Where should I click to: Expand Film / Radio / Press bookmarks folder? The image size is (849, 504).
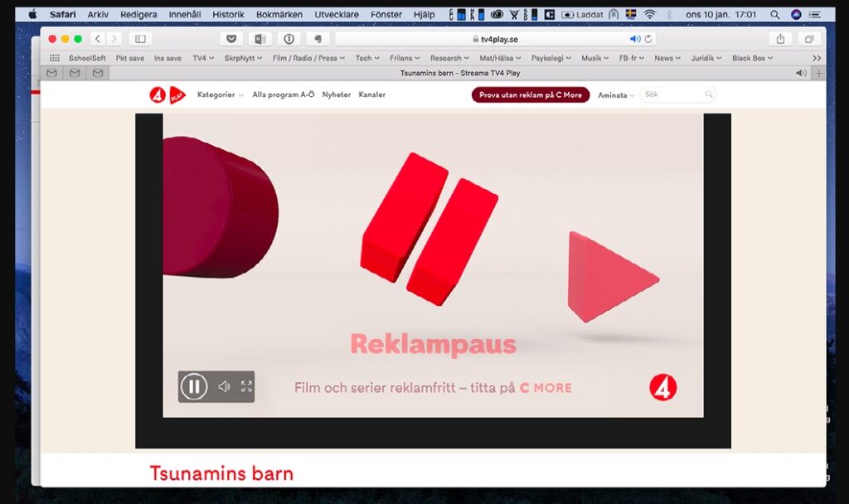click(x=308, y=58)
